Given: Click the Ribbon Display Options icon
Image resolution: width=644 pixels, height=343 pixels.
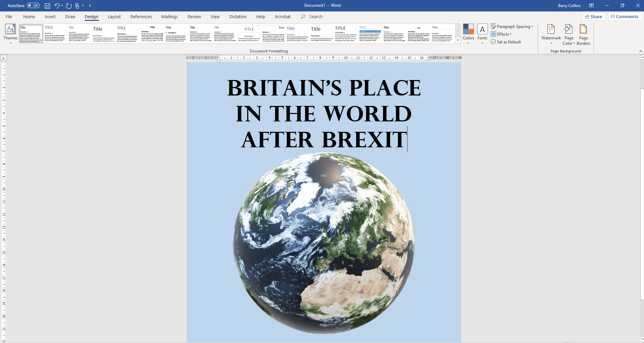Looking at the screenshot, I should click(591, 5).
